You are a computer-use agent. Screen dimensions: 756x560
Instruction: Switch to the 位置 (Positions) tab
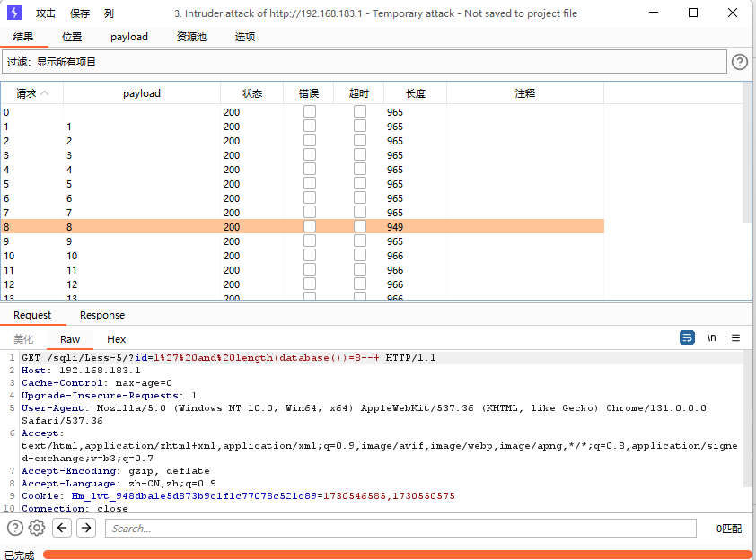click(72, 37)
